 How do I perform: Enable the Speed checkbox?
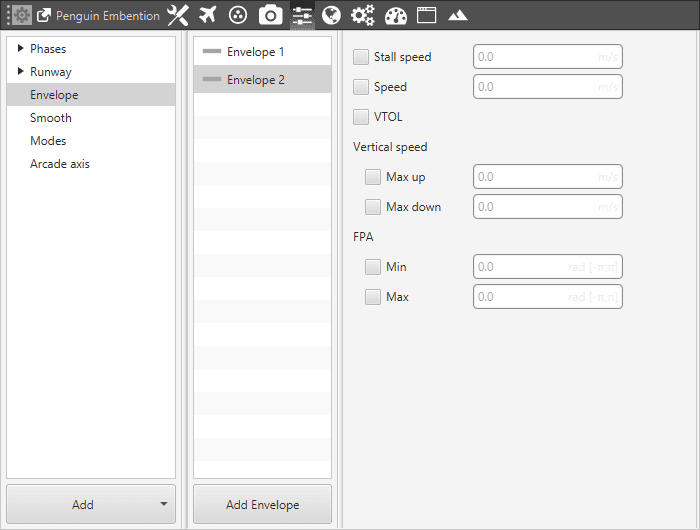click(x=361, y=87)
